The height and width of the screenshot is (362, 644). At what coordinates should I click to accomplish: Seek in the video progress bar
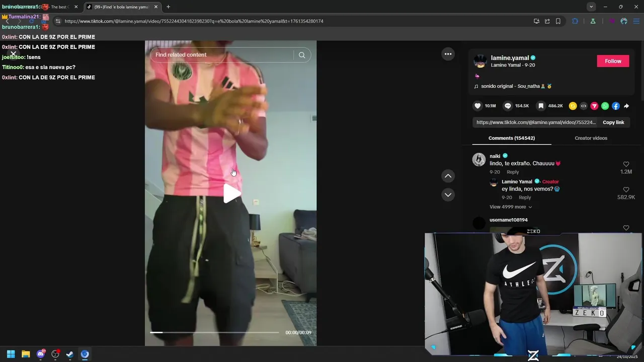tap(214, 332)
